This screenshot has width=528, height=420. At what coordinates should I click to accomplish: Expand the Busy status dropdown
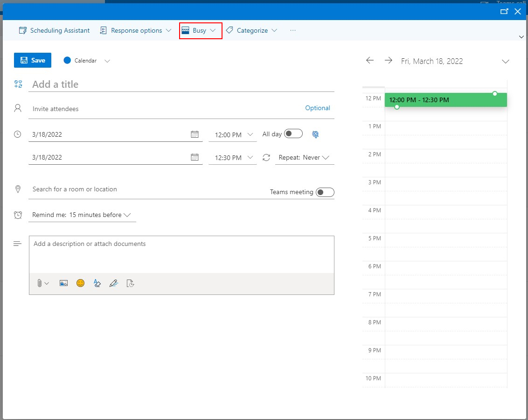click(201, 31)
